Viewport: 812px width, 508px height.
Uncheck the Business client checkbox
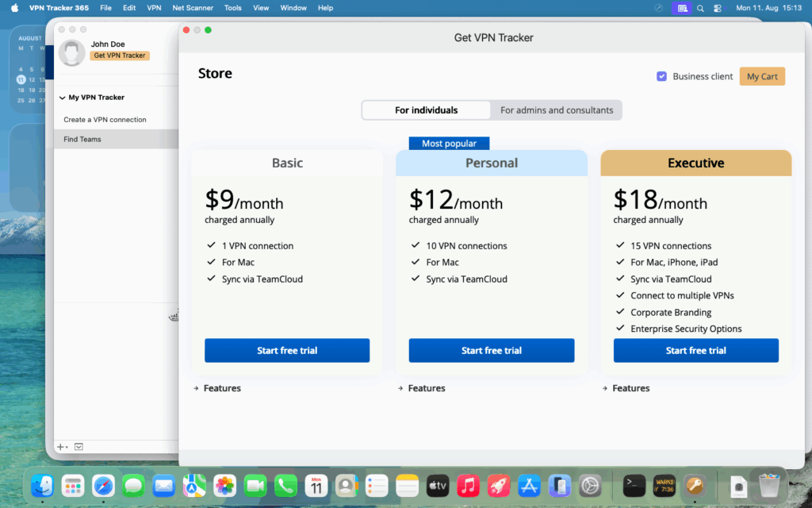click(x=661, y=76)
